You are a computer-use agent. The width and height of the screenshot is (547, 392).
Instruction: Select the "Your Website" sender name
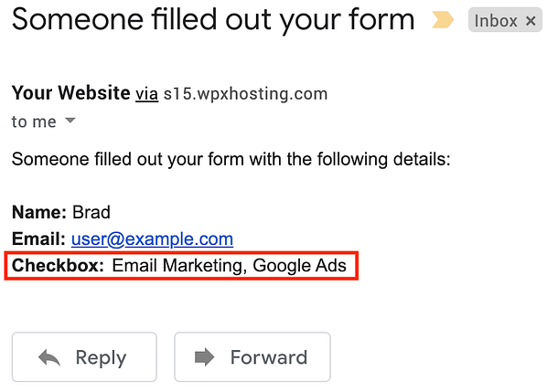pyautogui.click(x=70, y=93)
